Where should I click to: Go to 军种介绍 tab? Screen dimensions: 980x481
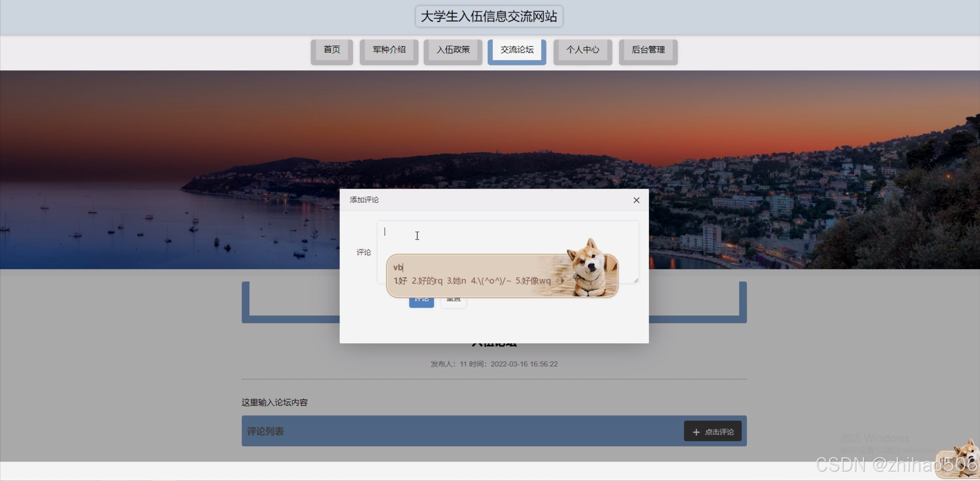click(389, 50)
